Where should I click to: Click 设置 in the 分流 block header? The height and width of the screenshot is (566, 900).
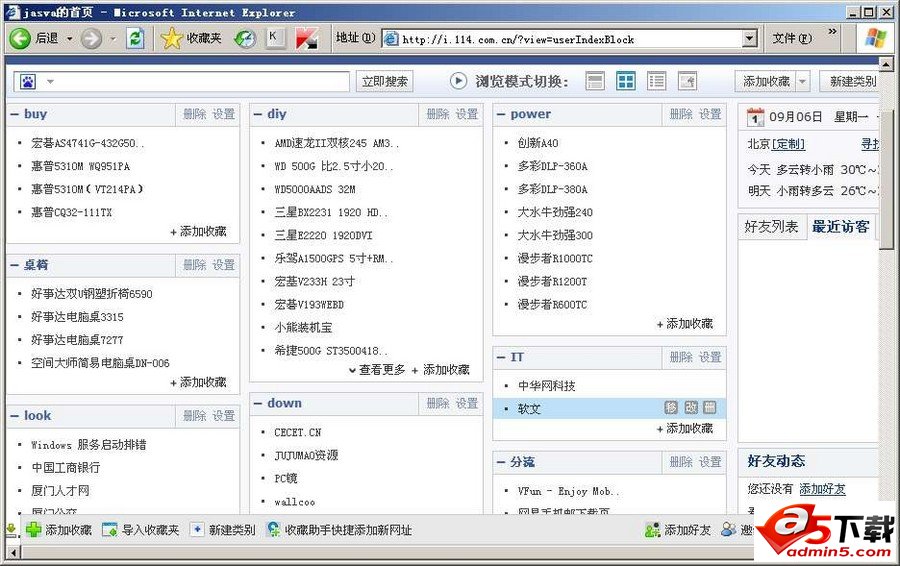pos(710,462)
